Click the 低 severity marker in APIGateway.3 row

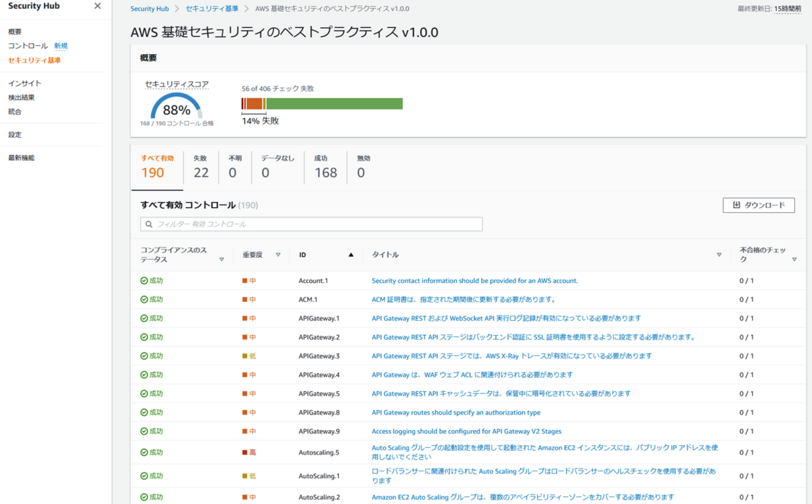pos(249,356)
